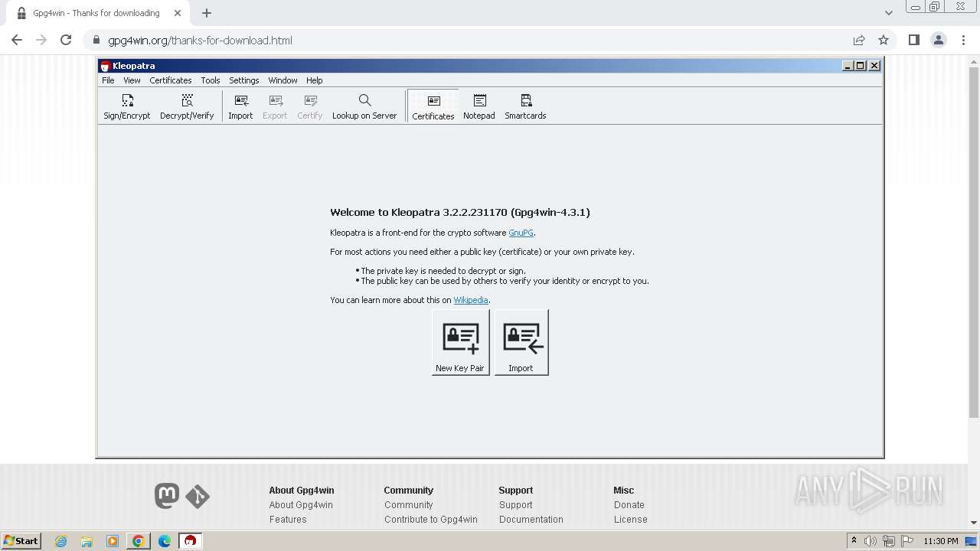Open Decrypt/Verify tool in Kleopatra
The image size is (980, 551).
click(x=187, y=106)
